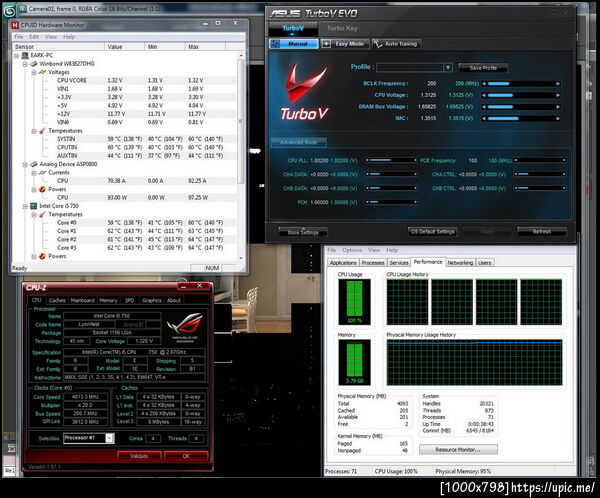Increase IMC voltage with right arrow
Image resolution: width=600 pixels, height=498 pixels.
[558, 119]
